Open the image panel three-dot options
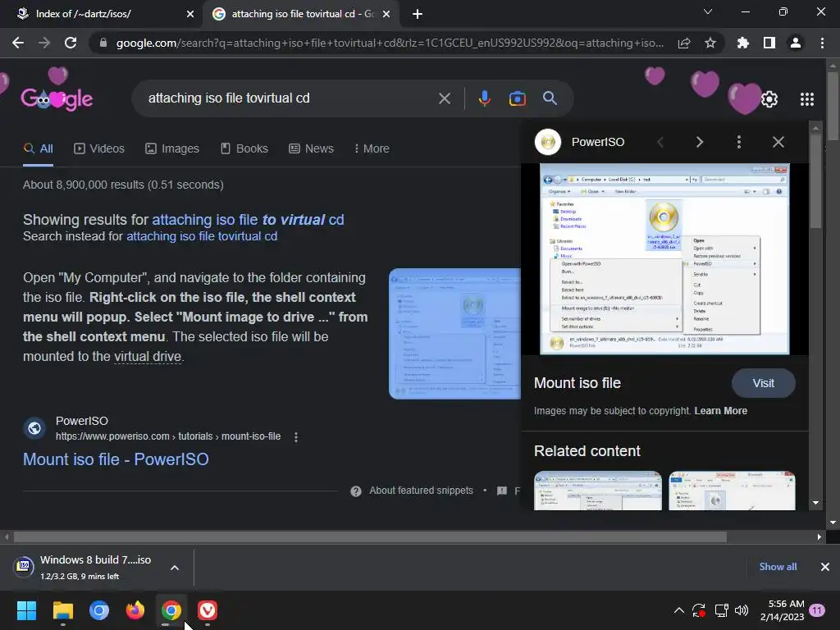Screen dimensions: 840x630 pyautogui.click(x=739, y=142)
